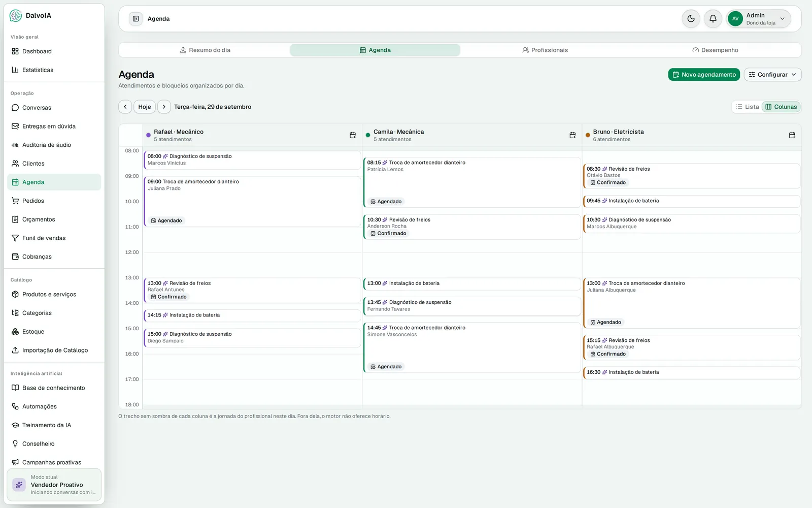Open Otávio Bastos 08:30 Revisão de freios
The width and height of the screenshot is (812, 508).
coord(692,176)
